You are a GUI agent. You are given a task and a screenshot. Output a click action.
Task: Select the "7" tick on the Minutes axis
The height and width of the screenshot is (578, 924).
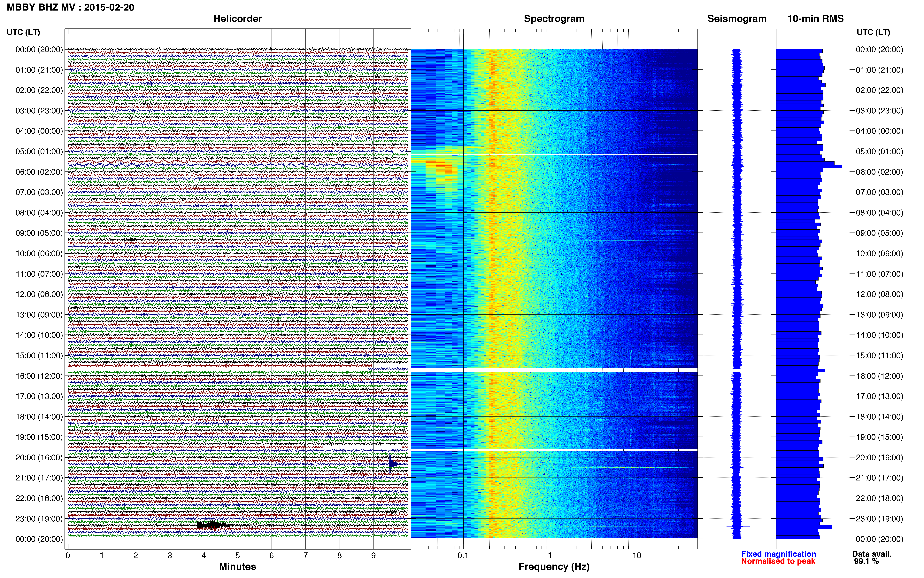coord(306,555)
